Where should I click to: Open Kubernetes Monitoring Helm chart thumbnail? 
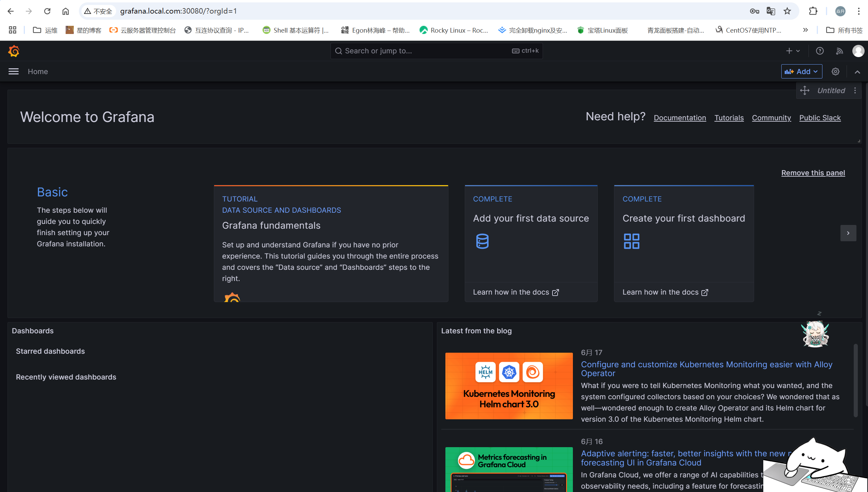tap(509, 386)
